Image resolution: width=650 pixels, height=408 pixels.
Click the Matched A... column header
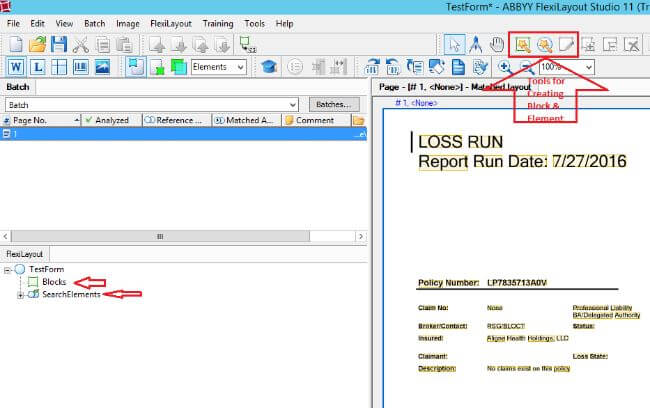click(x=247, y=120)
